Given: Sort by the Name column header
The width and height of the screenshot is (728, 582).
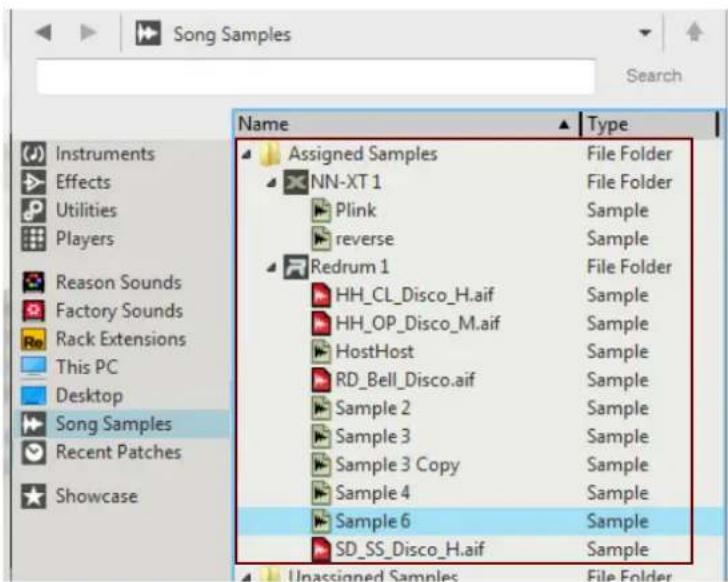Looking at the screenshot, I should tap(406, 124).
